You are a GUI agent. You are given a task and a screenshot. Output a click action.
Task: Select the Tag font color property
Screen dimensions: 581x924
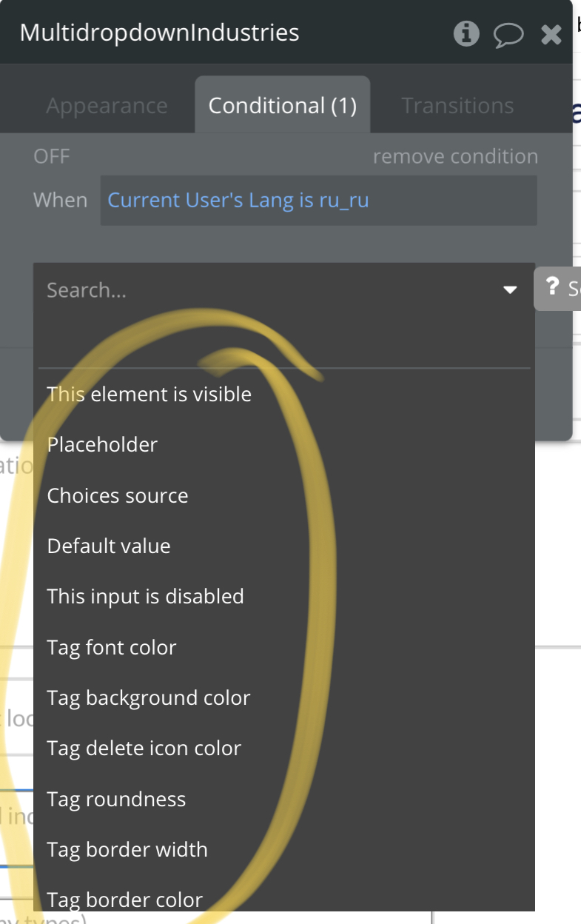coord(284,647)
